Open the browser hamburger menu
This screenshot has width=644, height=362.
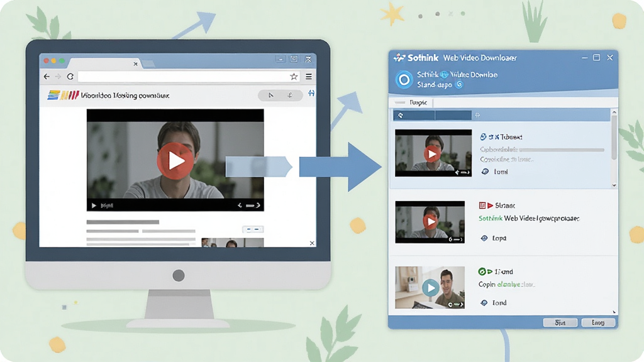308,76
